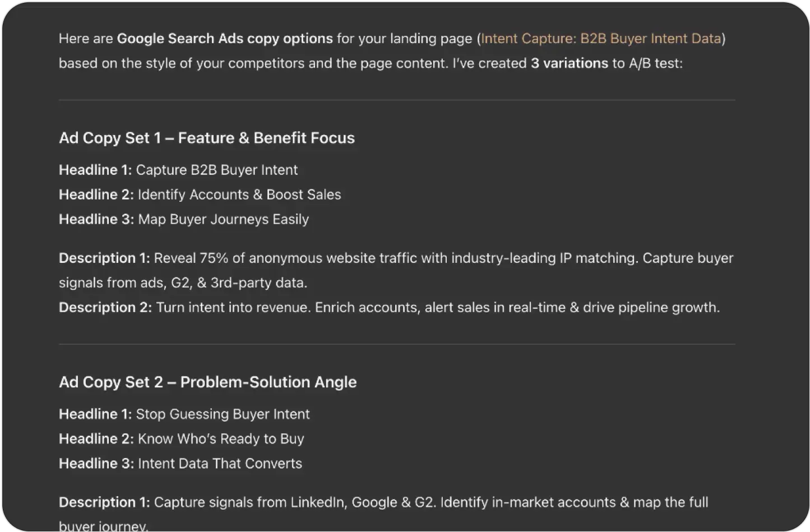Image resolution: width=810 pixels, height=532 pixels.
Task: Click the bold Google Search Ads copy options text
Action: point(225,39)
